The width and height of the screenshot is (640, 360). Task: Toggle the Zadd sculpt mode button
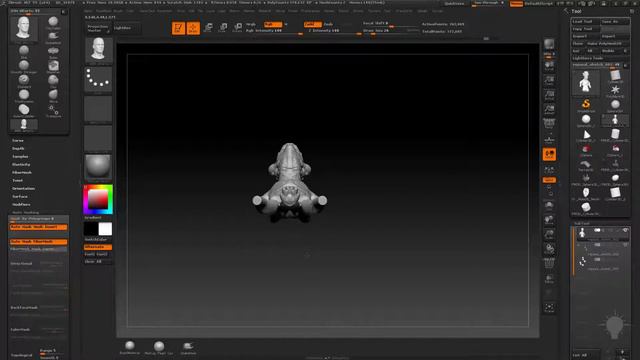313,24
